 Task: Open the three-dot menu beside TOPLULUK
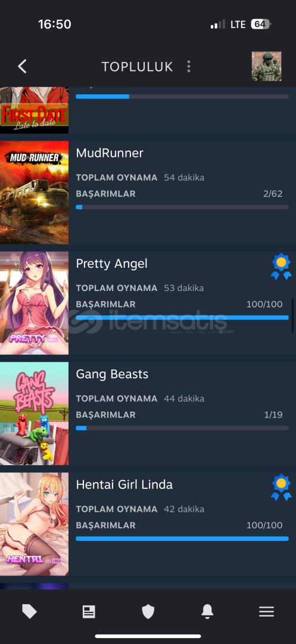point(189,67)
